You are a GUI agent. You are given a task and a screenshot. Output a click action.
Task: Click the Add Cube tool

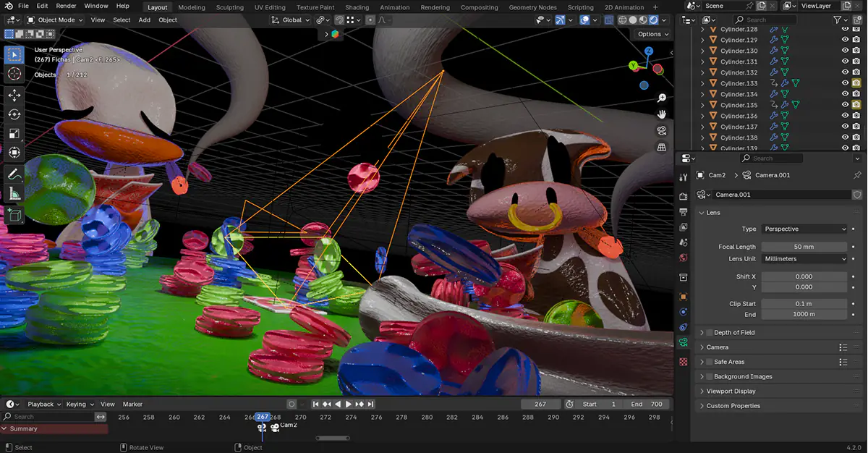pos(14,215)
